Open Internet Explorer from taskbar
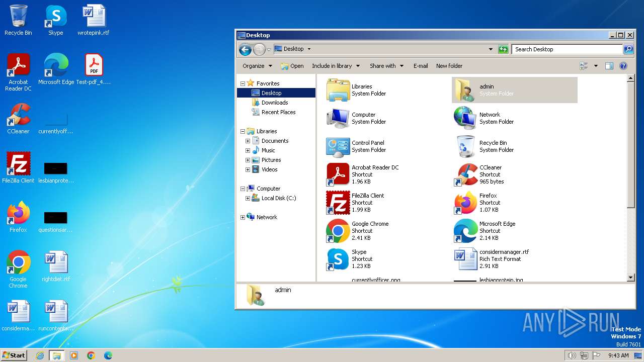 pos(40,355)
